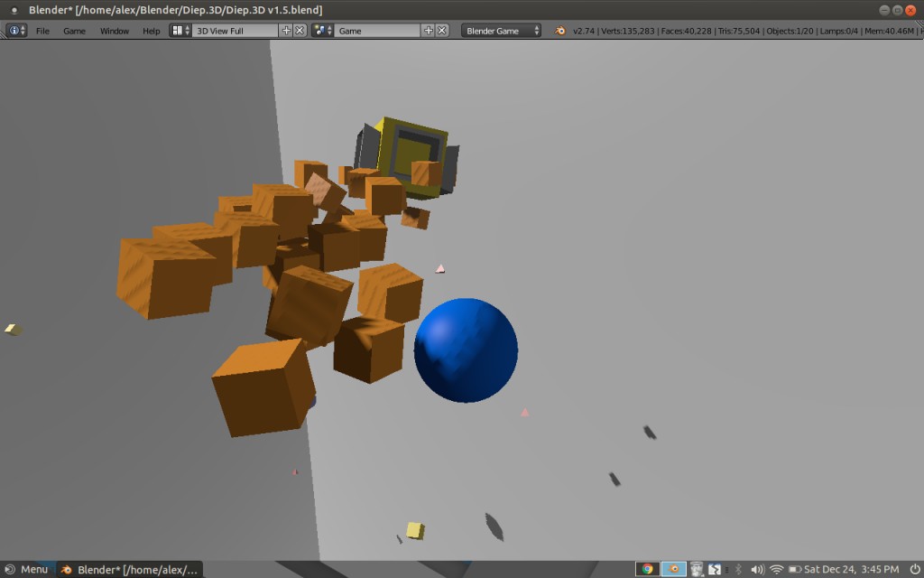924x578 pixels.
Task: Click the Blender logo icon in the header
Action: pos(559,30)
